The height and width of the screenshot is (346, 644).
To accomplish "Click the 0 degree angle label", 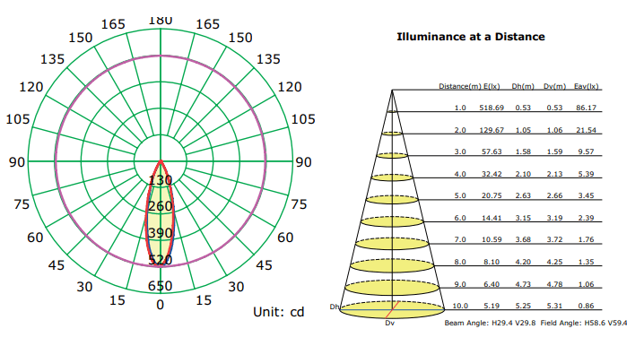I will [161, 305].
